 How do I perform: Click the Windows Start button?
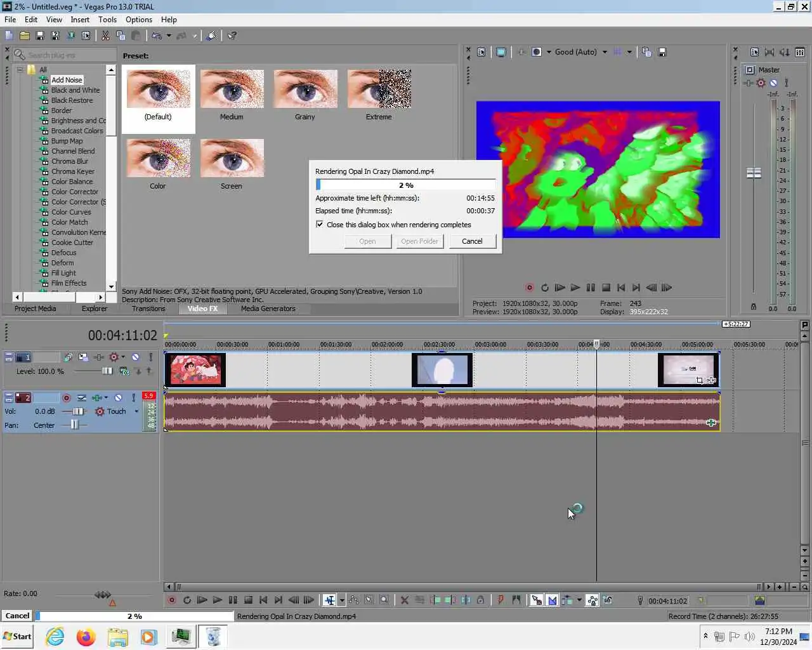[x=17, y=637]
